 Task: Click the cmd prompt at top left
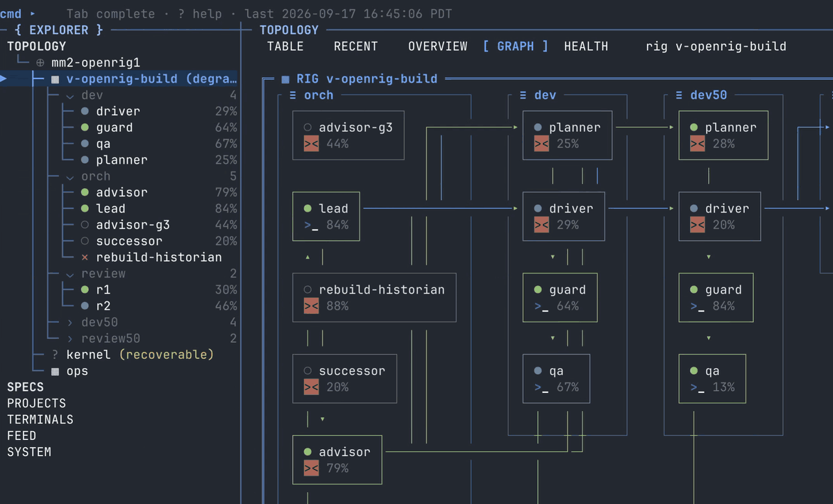pyautogui.click(x=11, y=14)
